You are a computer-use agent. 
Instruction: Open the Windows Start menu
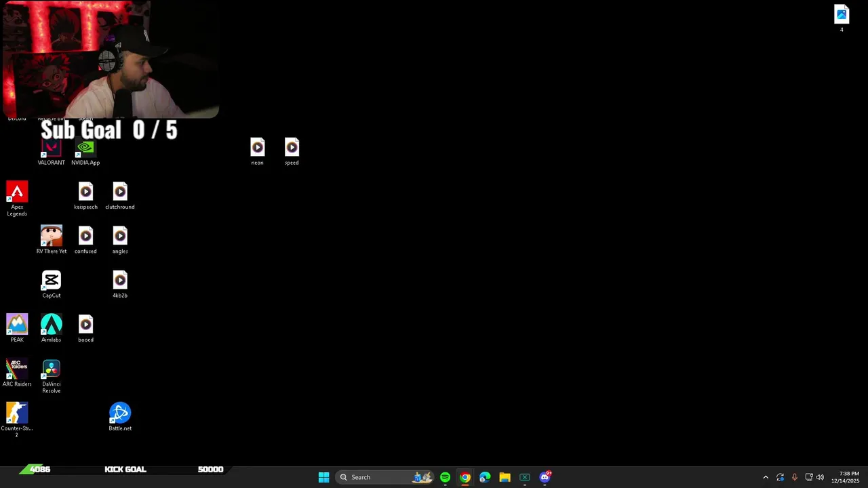point(324,477)
